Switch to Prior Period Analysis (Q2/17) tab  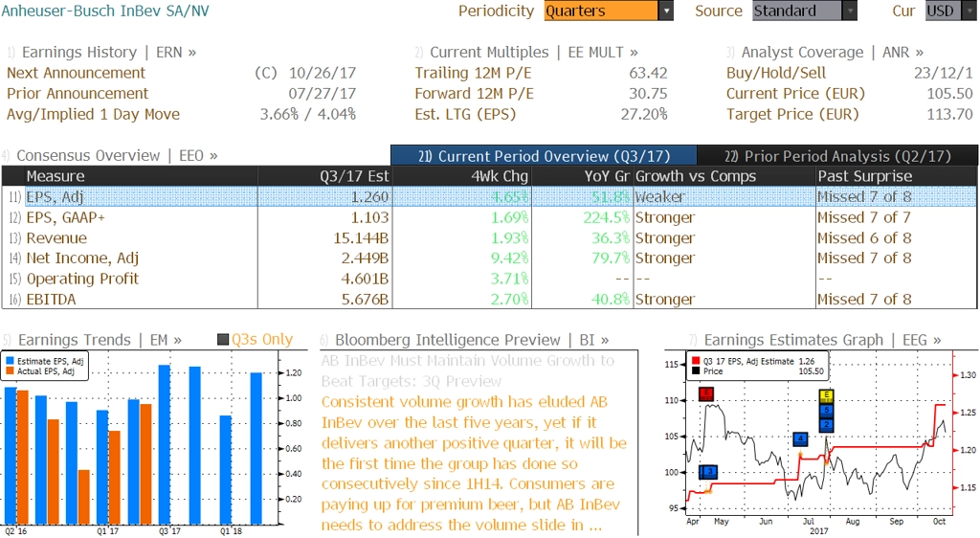tap(837, 156)
